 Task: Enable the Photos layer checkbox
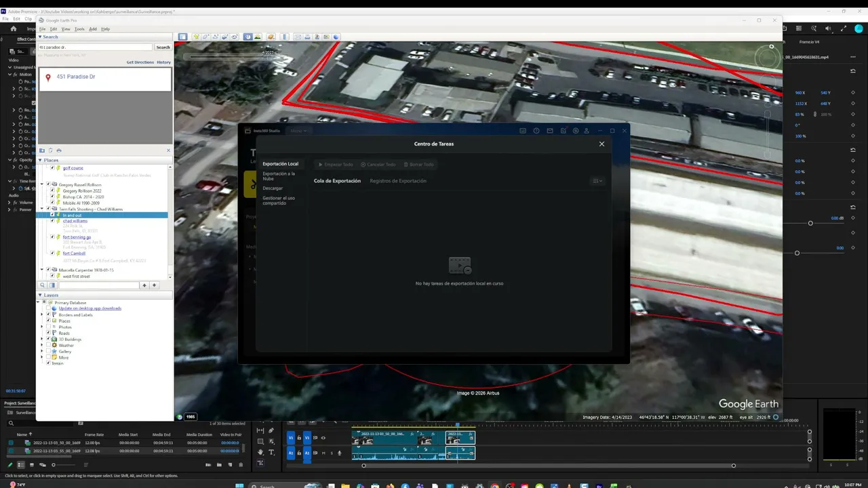(48, 327)
